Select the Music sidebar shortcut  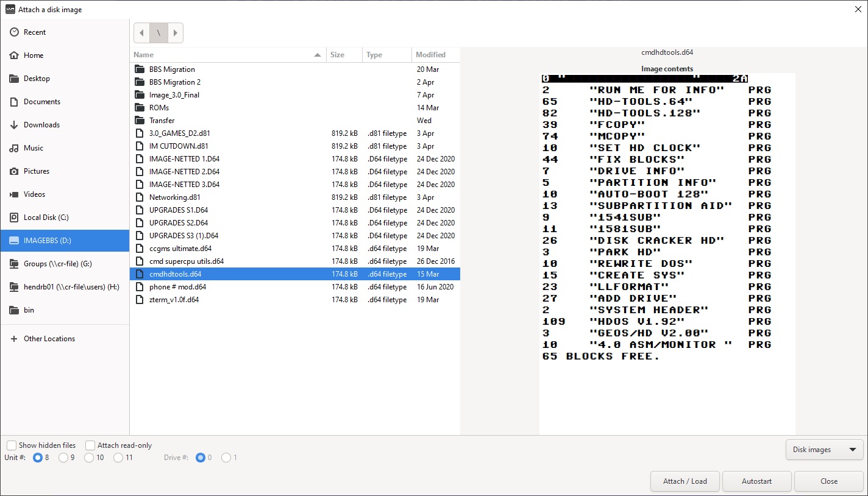65,148
